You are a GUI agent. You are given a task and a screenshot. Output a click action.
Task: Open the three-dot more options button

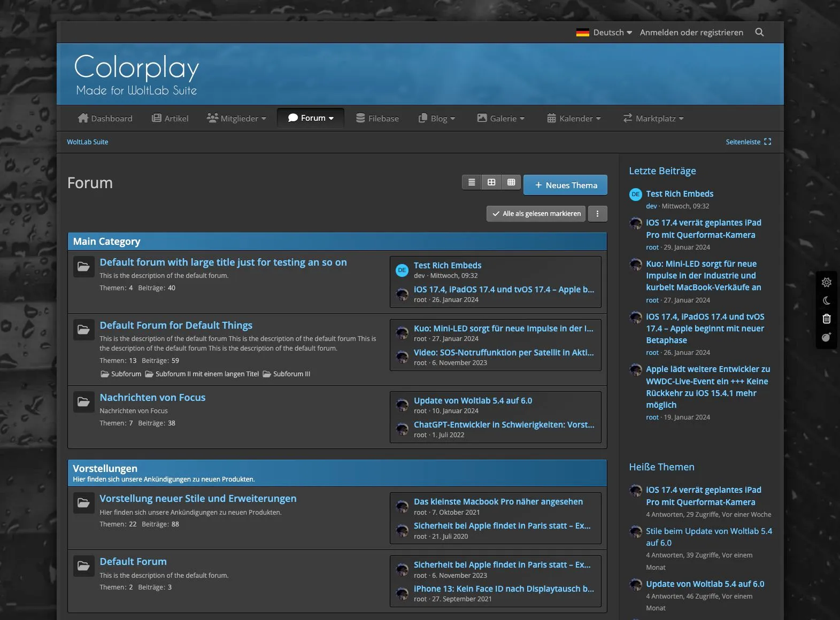tap(597, 214)
